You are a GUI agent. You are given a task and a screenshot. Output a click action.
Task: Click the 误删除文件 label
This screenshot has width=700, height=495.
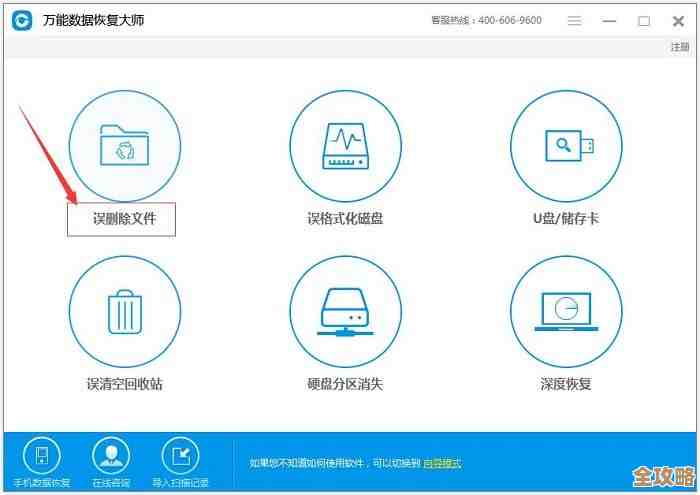tap(125, 219)
